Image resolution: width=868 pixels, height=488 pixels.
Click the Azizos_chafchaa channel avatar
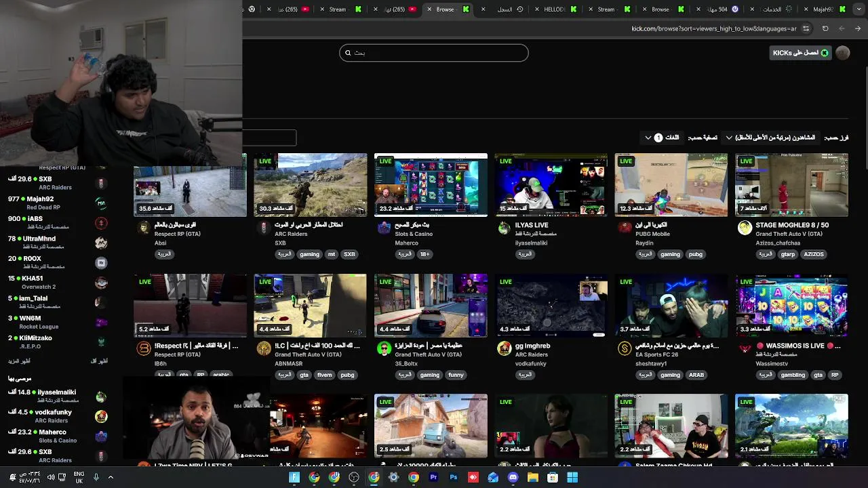745,228
